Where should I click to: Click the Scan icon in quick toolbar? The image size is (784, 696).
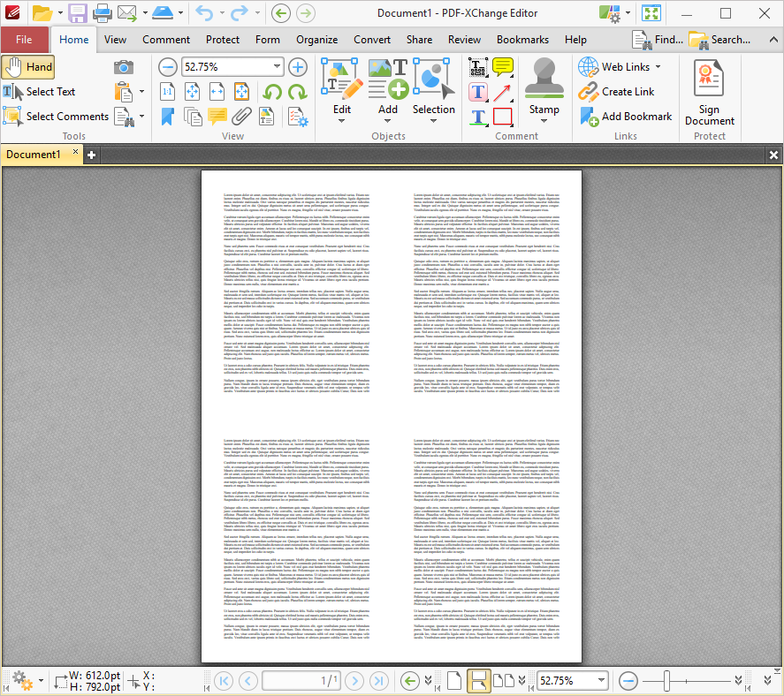pyautogui.click(x=163, y=13)
